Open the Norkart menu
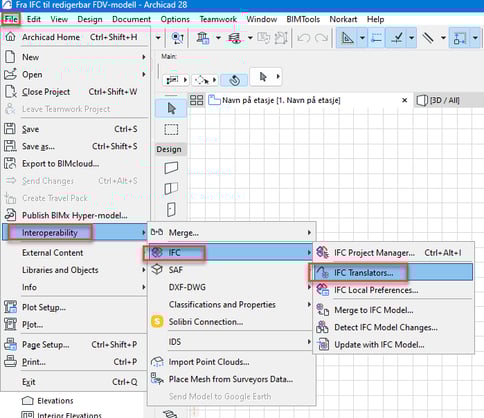This screenshot has width=484, height=418. point(343,19)
